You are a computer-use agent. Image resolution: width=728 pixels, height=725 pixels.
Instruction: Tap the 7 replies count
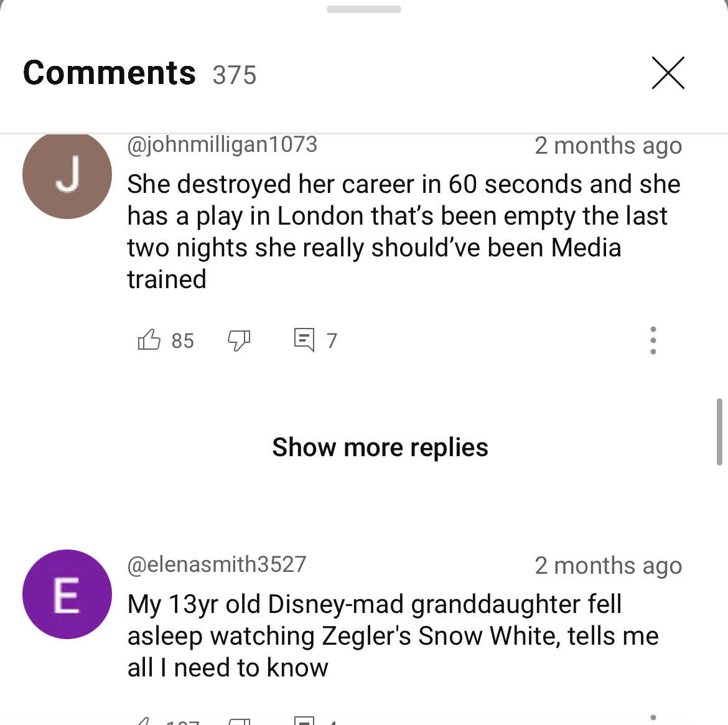332,340
